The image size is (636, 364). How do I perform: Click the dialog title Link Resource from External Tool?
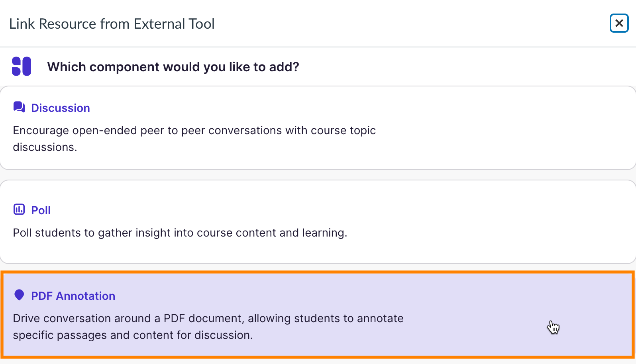point(112,23)
